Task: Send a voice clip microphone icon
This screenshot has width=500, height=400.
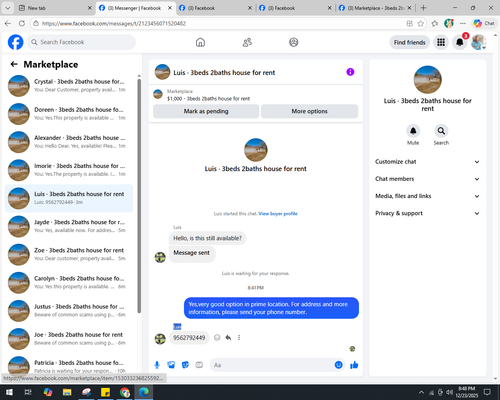Action: pyautogui.click(x=157, y=365)
